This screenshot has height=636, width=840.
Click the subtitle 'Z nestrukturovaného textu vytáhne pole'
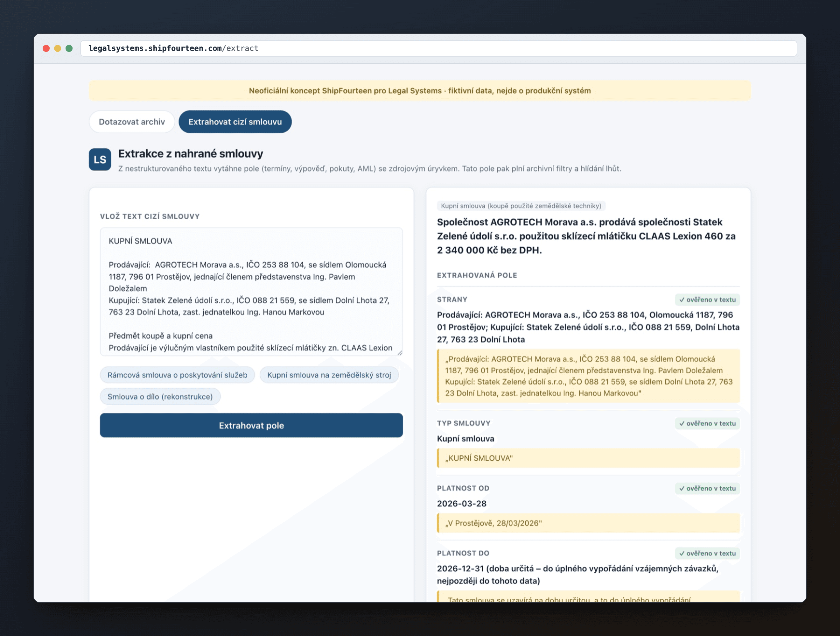tap(369, 168)
